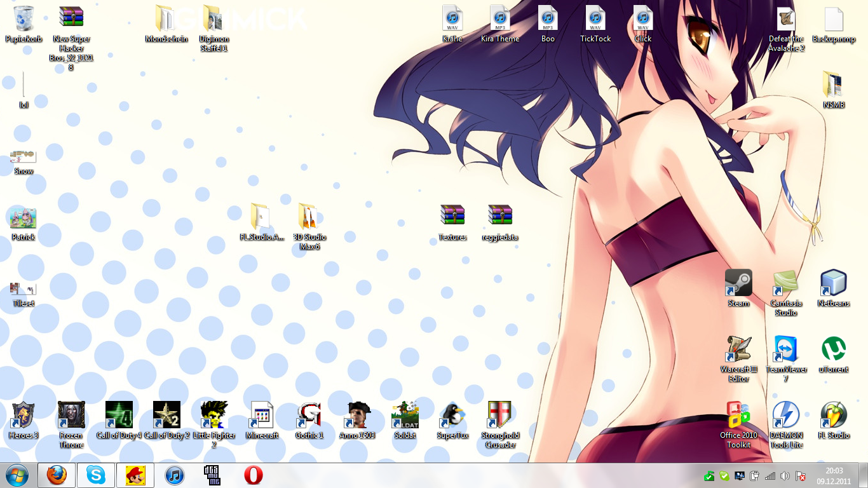
Task: Click the Papierkorb recycle bin
Action: 24,19
